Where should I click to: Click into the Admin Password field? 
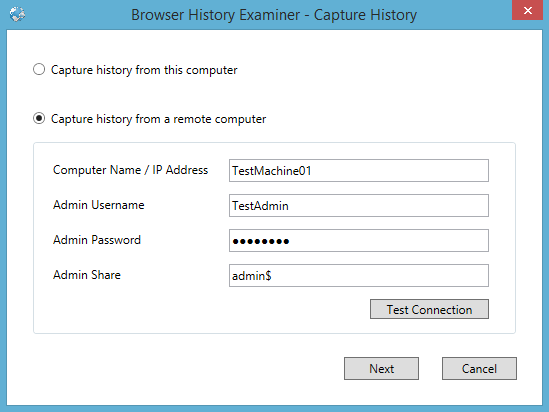pos(359,240)
